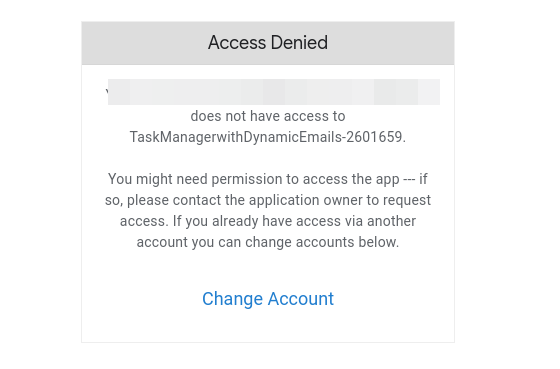This screenshot has width=560, height=369.
Task: Click the 'change accounts below' phrase
Action: point(321,243)
